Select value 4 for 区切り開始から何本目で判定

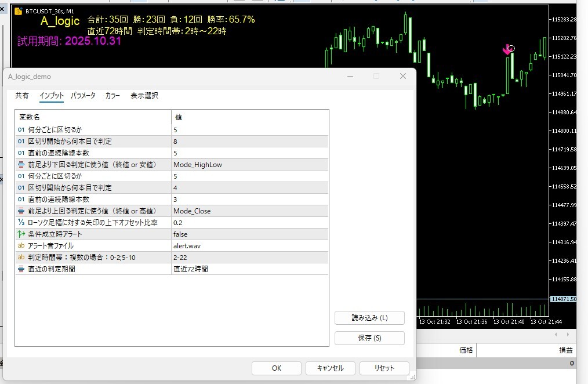[x=250, y=188]
